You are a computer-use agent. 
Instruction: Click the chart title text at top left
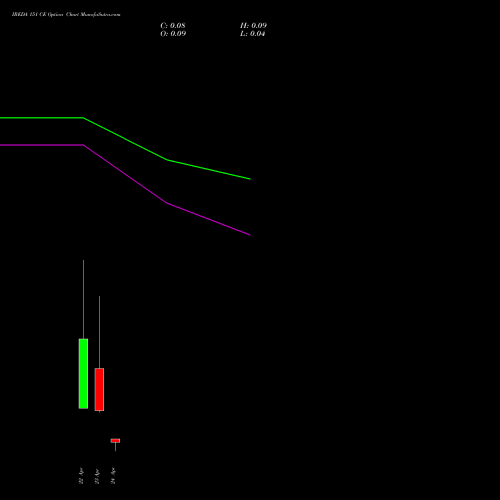pos(66,14)
